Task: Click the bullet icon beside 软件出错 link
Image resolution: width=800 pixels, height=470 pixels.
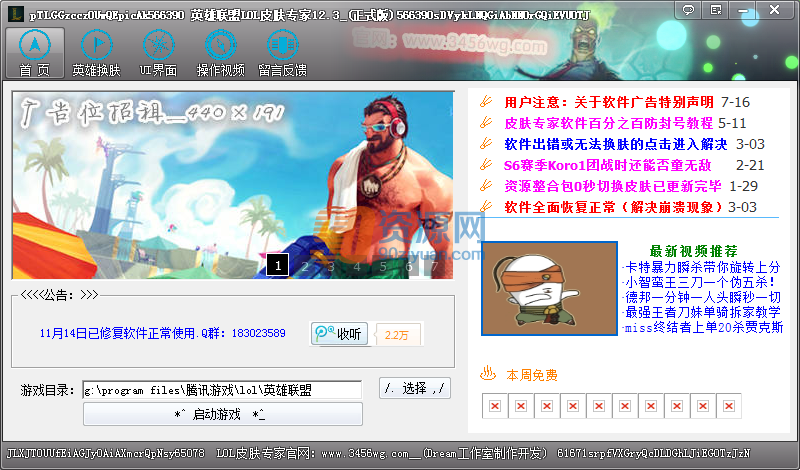Action: point(486,143)
